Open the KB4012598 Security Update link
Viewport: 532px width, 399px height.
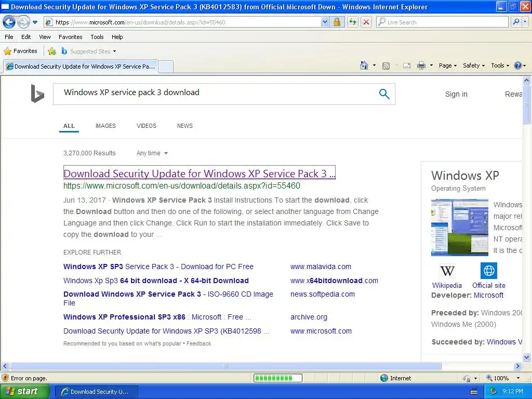(166, 331)
